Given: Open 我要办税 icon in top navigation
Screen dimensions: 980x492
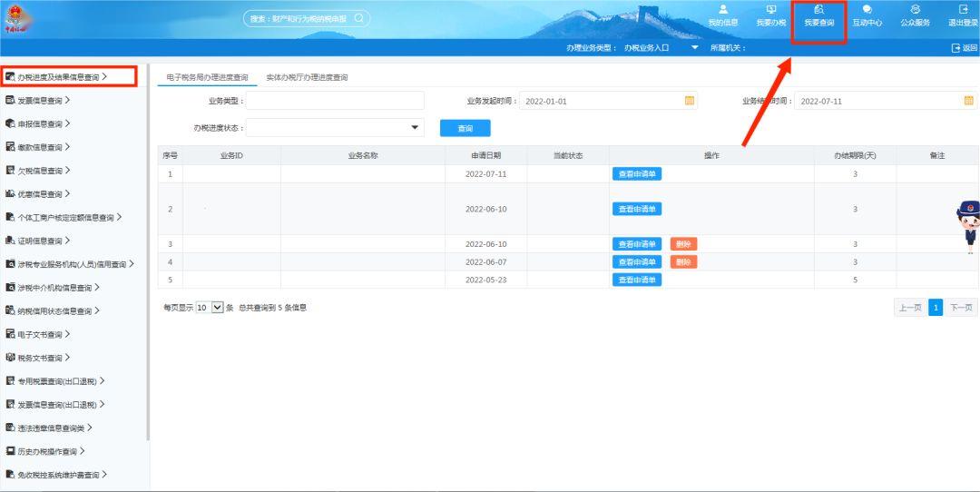Looking at the screenshot, I should (771, 9).
